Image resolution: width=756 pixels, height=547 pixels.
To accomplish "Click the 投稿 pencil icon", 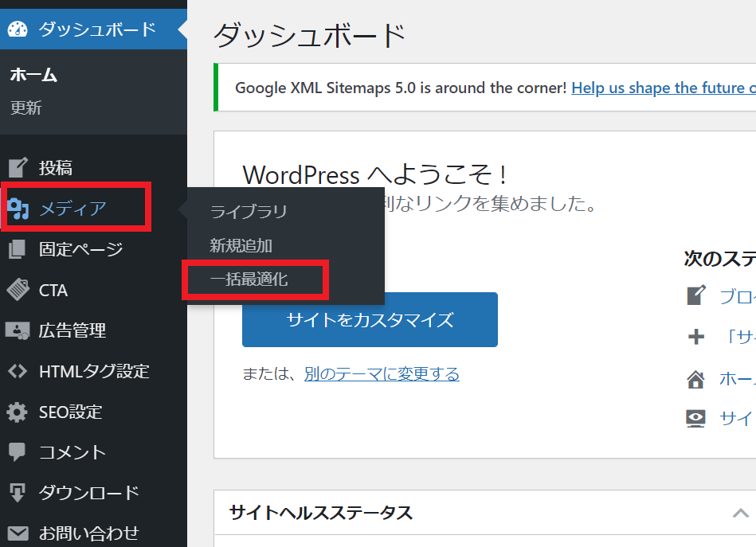I will click(x=18, y=168).
